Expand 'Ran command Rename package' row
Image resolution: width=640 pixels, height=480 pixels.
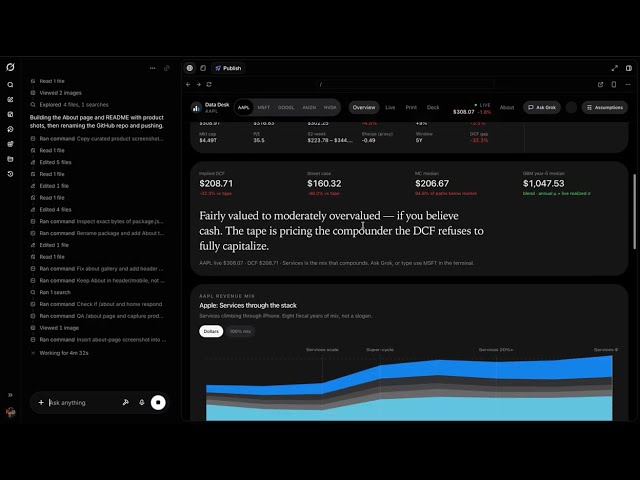tap(98, 233)
